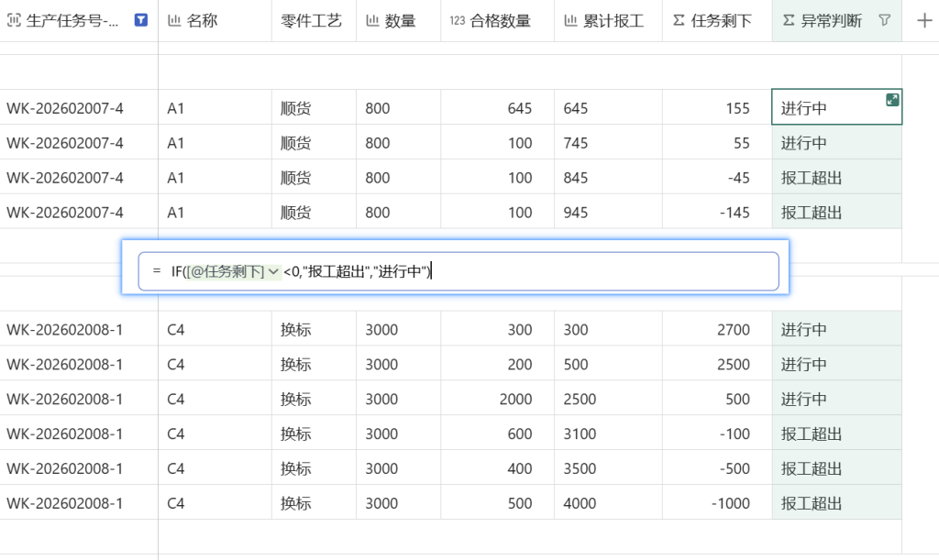Click the 生产任务号 column header label
The width and height of the screenshot is (939, 560).
click(x=72, y=21)
